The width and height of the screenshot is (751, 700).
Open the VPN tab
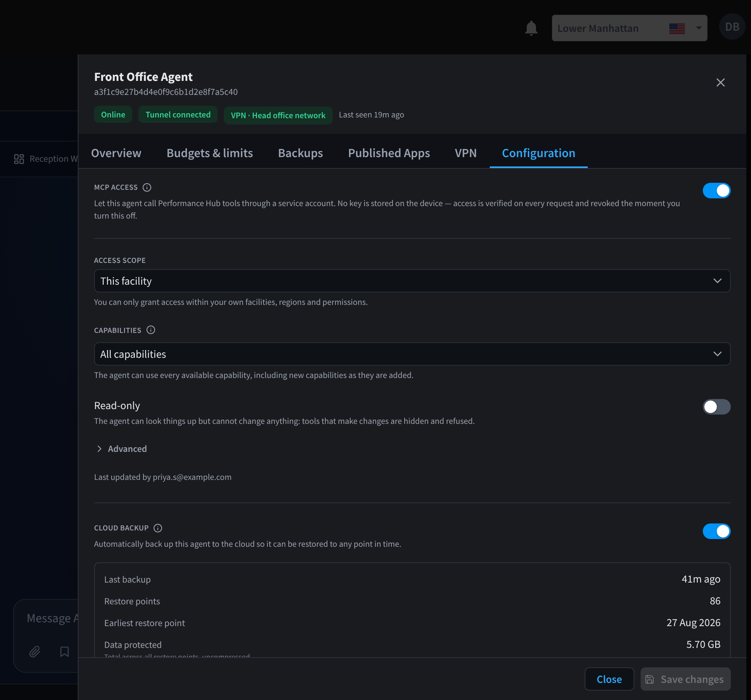466,153
